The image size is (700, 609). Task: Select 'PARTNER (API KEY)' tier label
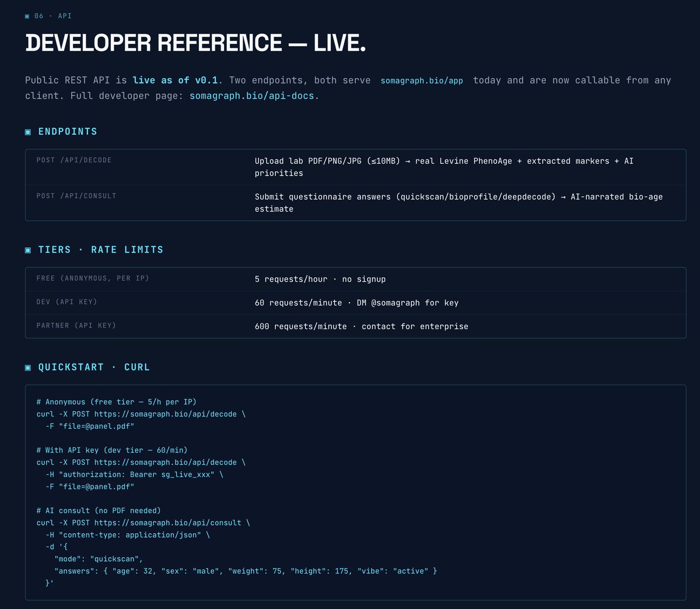(x=76, y=325)
